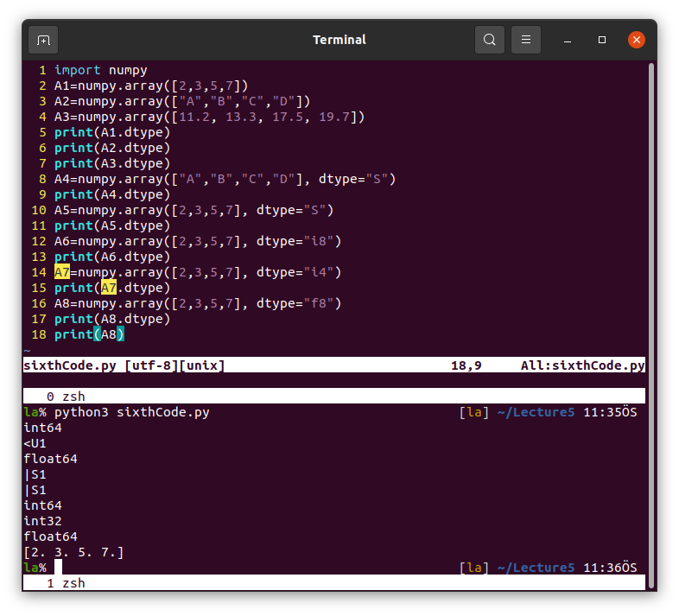Open the terminal search icon
The height and width of the screenshot is (616, 679).
point(490,40)
